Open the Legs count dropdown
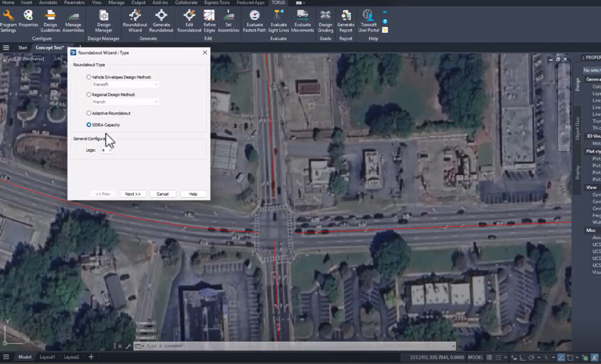Image resolution: width=601 pixels, height=364 pixels. tap(107, 150)
